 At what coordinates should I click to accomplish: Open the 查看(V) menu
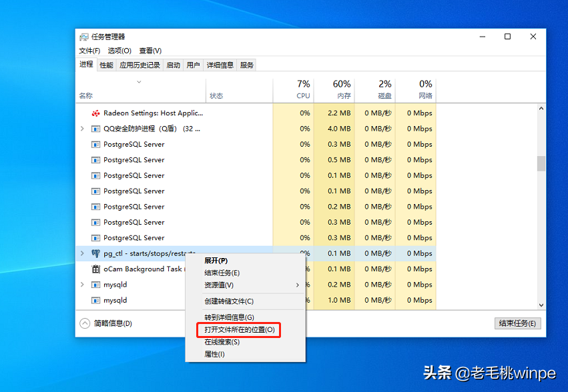click(150, 51)
